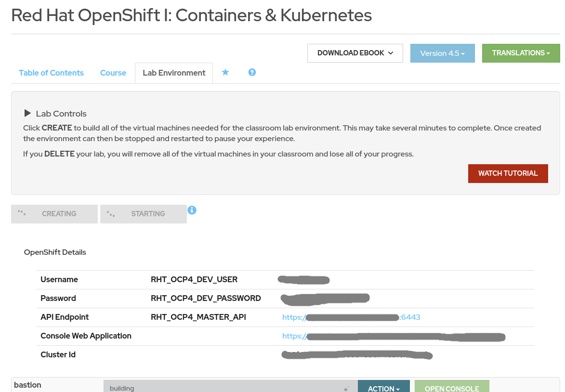The height and width of the screenshot is (392, 565).
Task: Open the Version 4.5 dropdown
Action: (442, 53)
